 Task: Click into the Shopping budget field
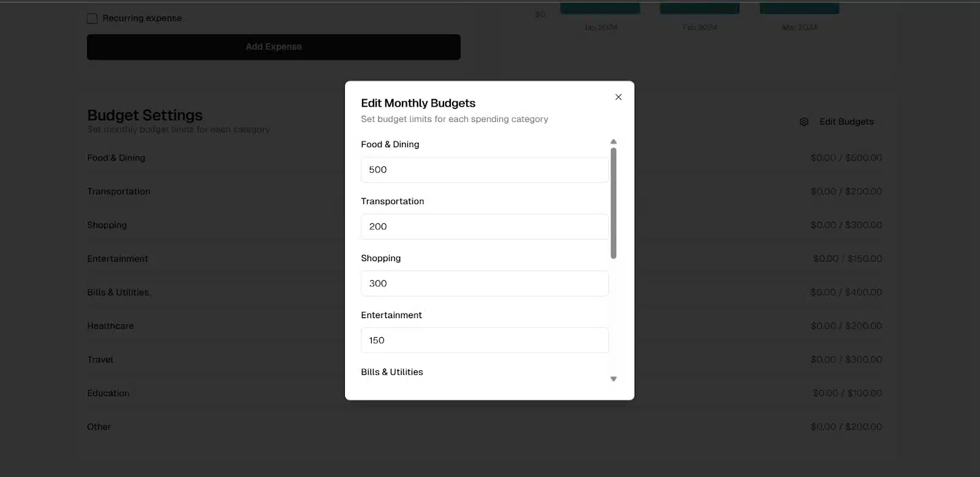tap(484, 283)
